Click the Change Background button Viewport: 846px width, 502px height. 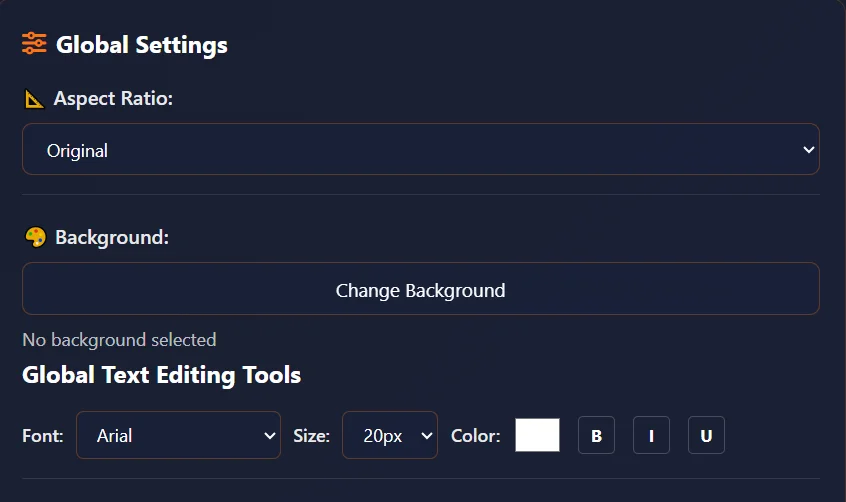(x=420, y=290)
